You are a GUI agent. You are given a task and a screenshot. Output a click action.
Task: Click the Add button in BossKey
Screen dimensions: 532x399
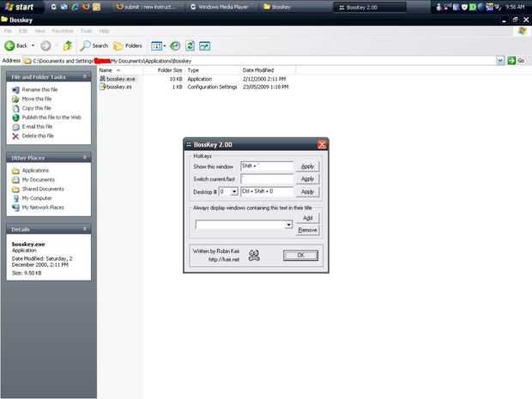pos(307,218)
